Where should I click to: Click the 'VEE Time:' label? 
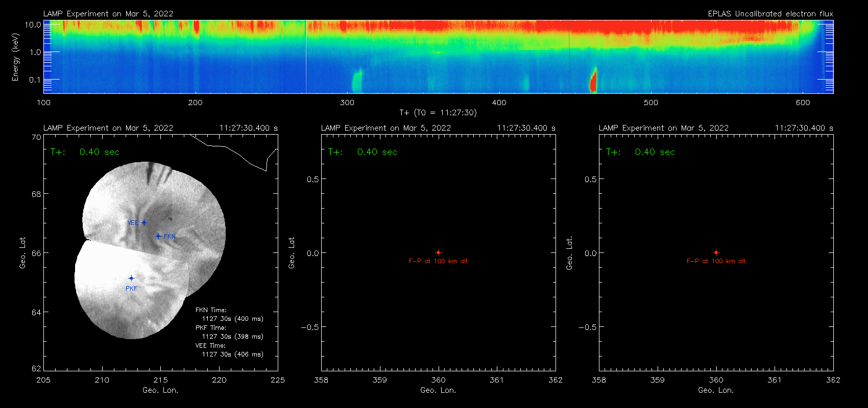[210, 345]
